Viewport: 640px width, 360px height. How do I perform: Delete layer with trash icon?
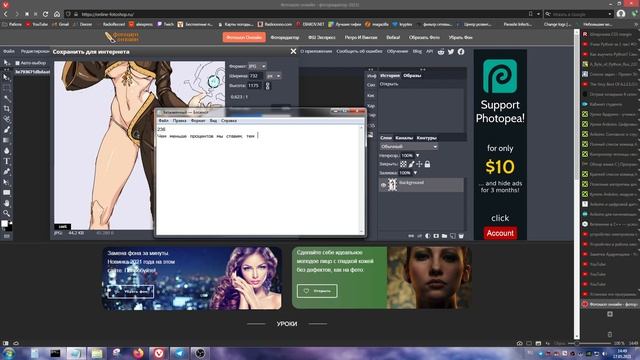pos(461,236)
